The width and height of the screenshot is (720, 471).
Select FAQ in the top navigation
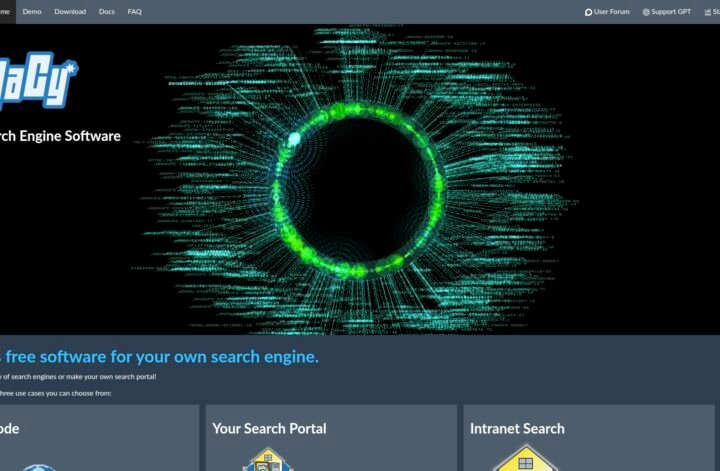click(x=135, y=12)
